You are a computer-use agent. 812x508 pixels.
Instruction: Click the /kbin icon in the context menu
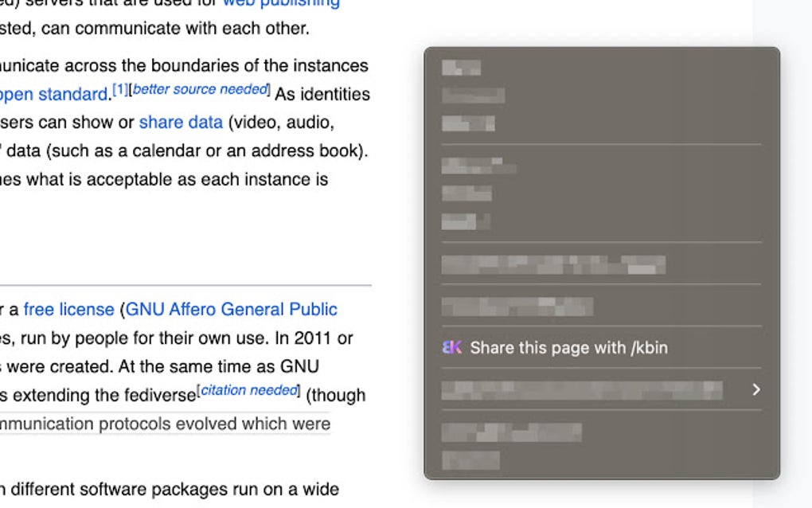[x=451, y=347]
